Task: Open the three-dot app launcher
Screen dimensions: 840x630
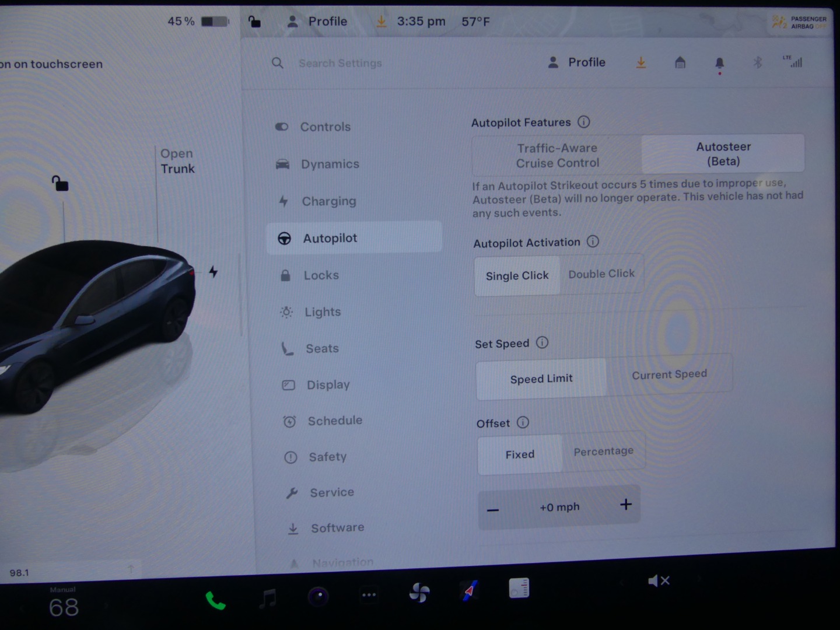Action: (369, 595)
